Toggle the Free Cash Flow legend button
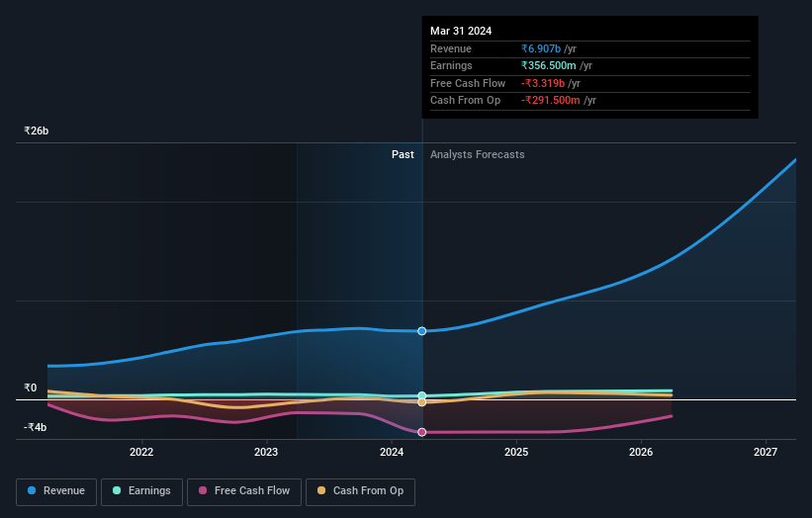 (x=244, y=491)
